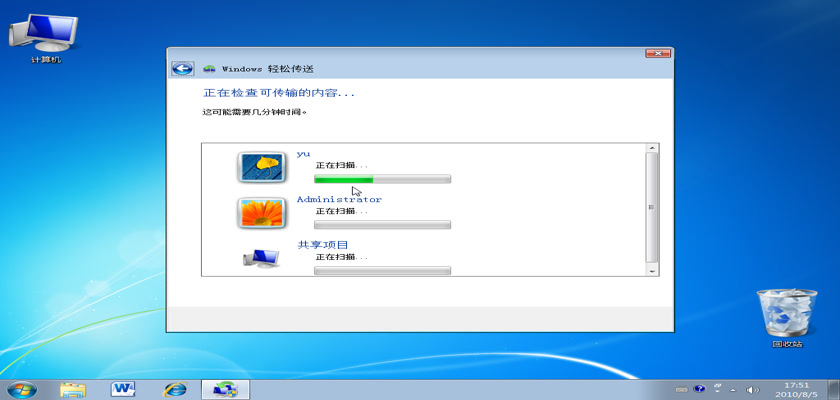840x400 pixels.
Task: Open Windows Explorer from the taskbar
Action: click(x=73, y=388)
